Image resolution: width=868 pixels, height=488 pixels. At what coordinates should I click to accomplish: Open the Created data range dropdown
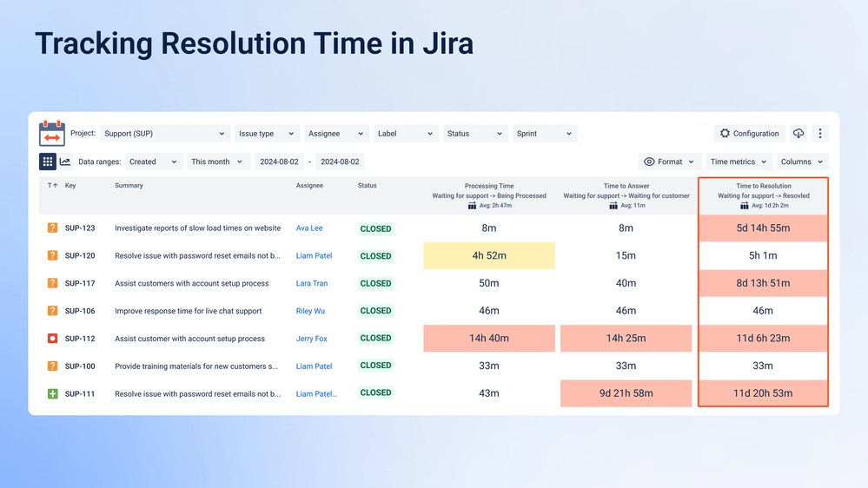click(x=153, y=162)
